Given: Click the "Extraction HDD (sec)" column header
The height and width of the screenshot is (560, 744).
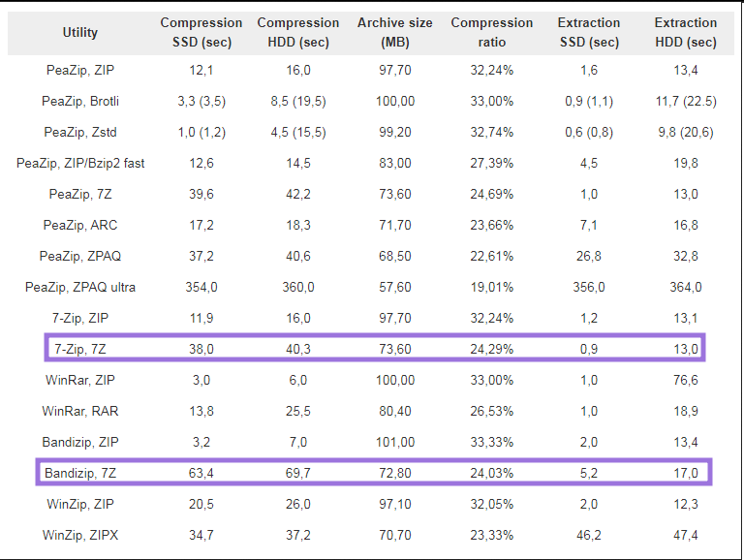Looking at the screenshot, I should (686, 32).
